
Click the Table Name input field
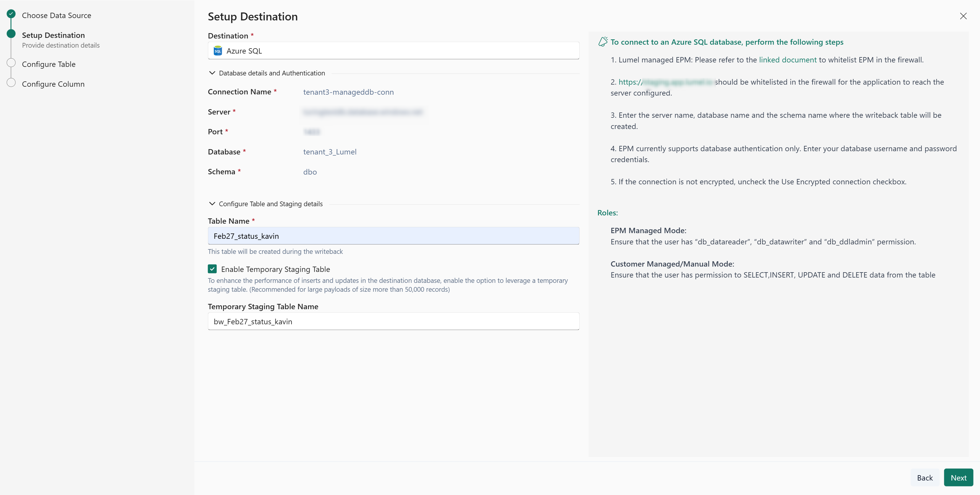click(393, 236)
